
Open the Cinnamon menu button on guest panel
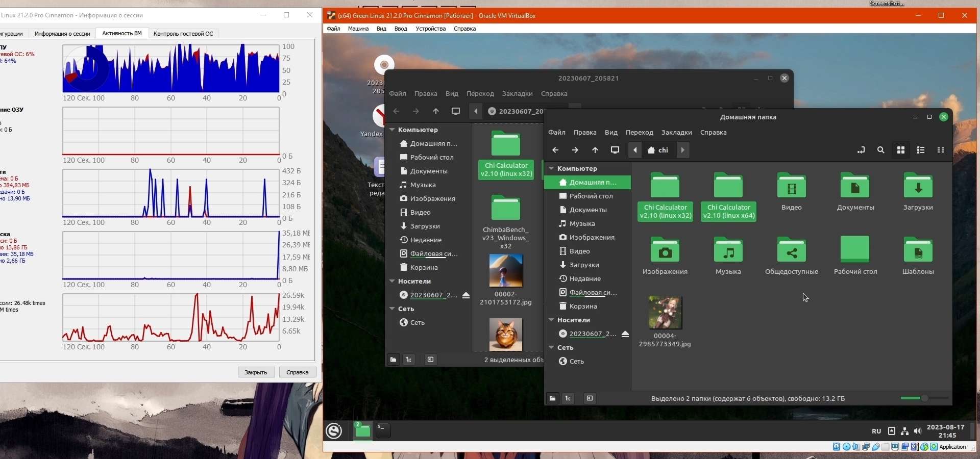[334, 431]
